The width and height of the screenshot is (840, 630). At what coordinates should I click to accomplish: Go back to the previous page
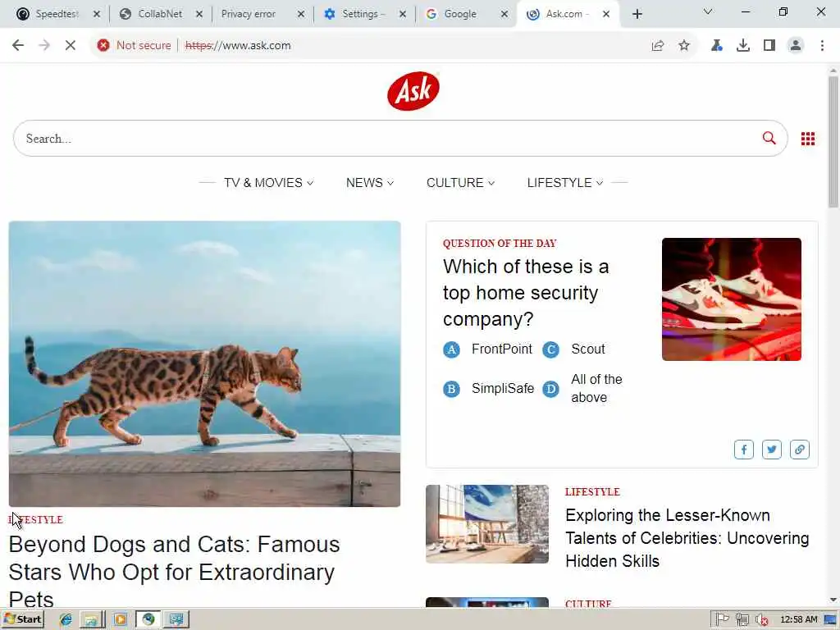18,46
